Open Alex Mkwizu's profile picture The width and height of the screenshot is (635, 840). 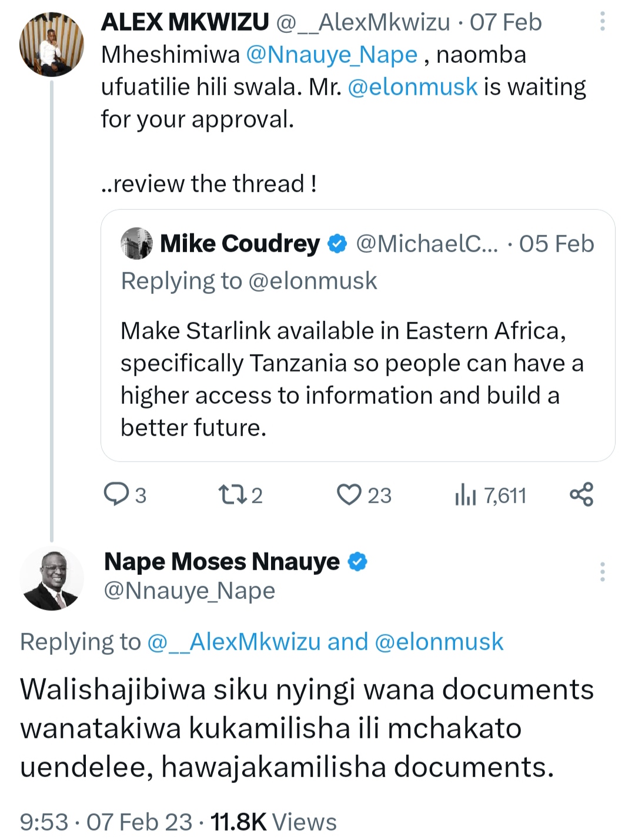click(x=52, y=45)
